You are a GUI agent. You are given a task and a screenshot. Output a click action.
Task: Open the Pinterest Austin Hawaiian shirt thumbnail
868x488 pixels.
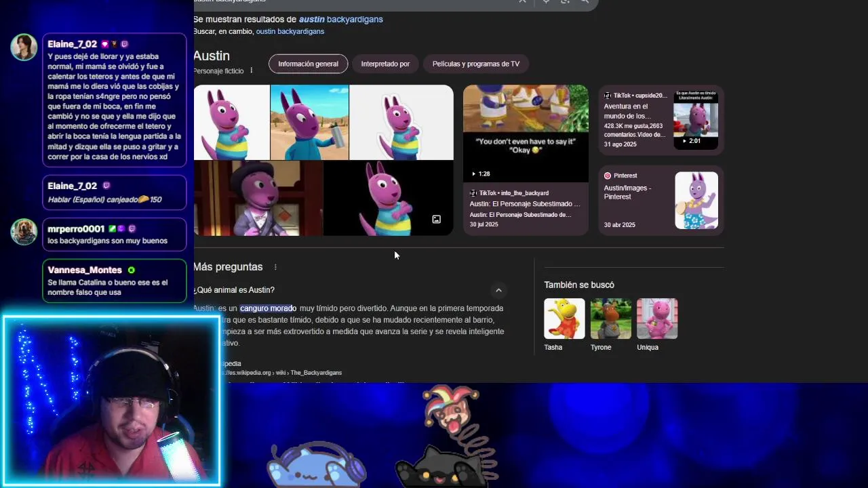tap(696, 200)
